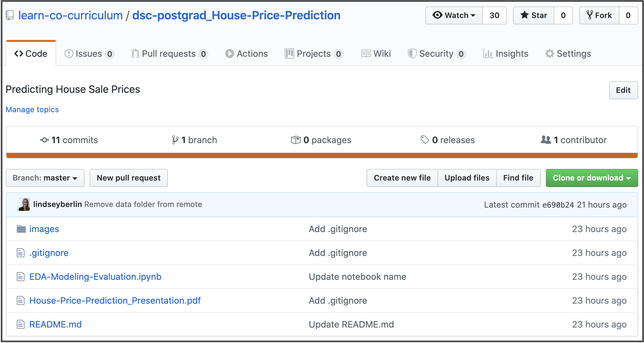This screenshot has height=343, width=644.
Task: Click the contributors people icon
Action: point(546,140)
